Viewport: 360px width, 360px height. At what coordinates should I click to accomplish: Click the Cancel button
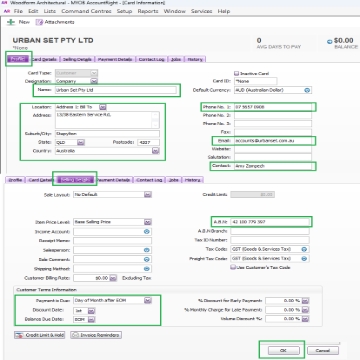click(323, 350)
